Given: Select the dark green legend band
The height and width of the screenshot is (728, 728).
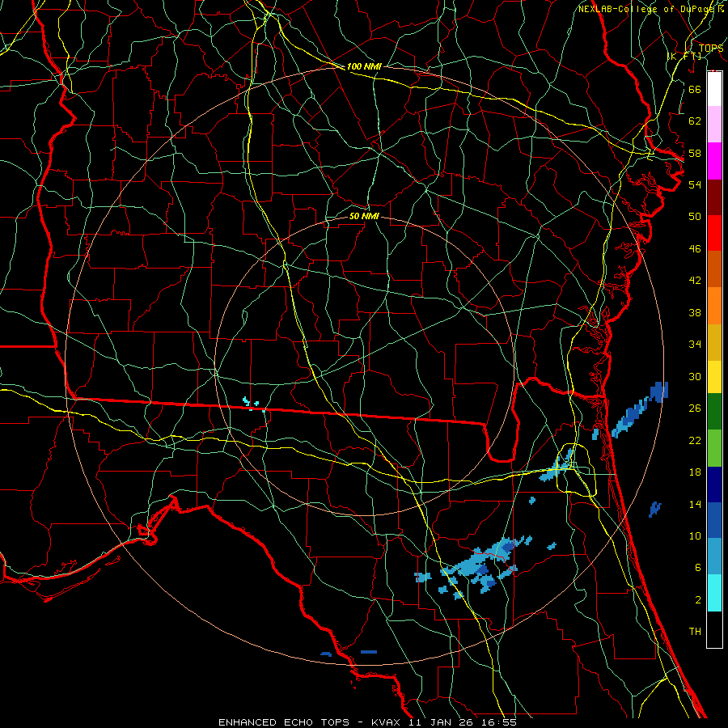Looking at the screenshot, I should click(714, 412).
